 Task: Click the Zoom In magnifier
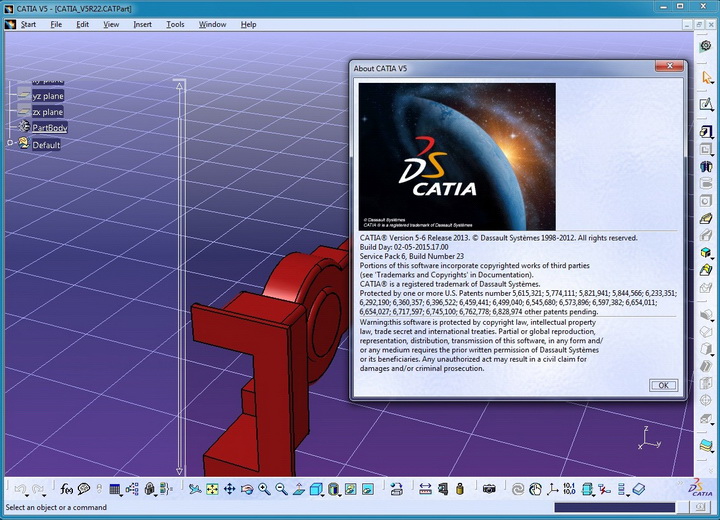264,489
